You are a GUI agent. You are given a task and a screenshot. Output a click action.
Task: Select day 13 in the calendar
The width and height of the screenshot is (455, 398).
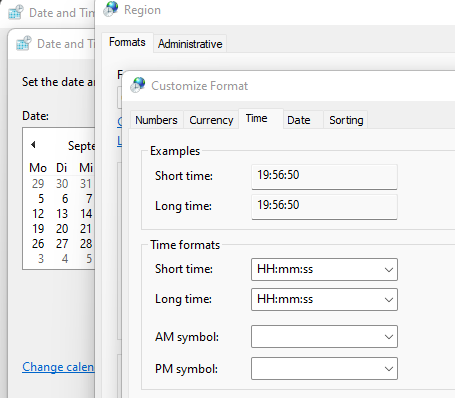point(62,214)
